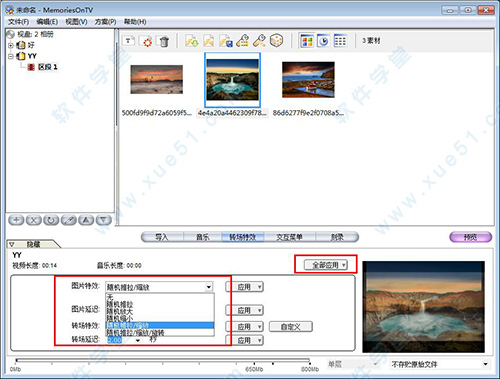The image size is (500, 379).
Task: Open the 不存贮原始文件 dropdown at bottom right
Action: [485, 364]
